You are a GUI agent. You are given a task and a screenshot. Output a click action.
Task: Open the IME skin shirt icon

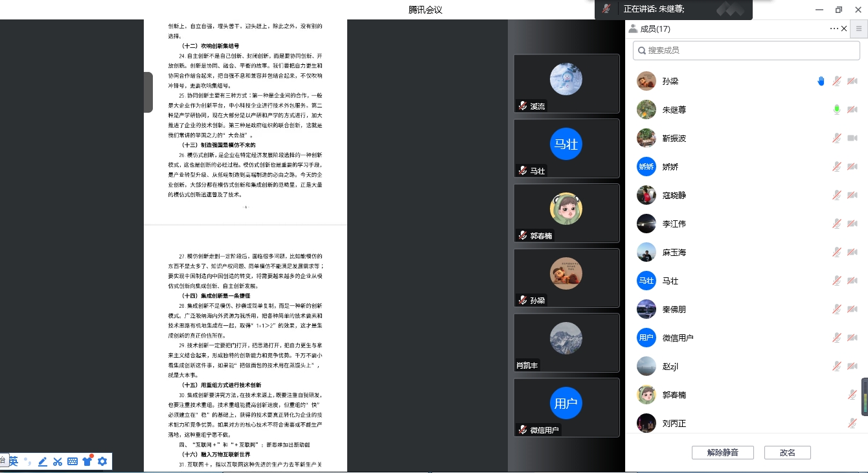[x=87, y=461]
